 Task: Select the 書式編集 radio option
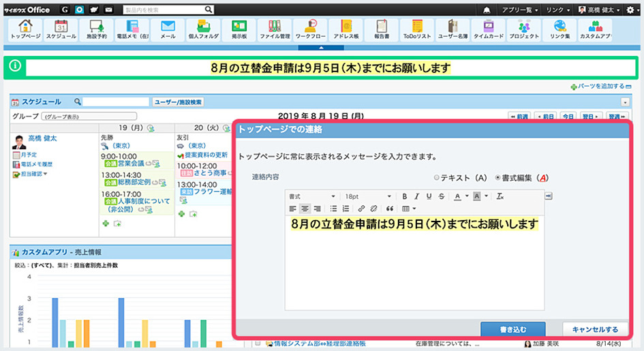tap(497, 177)
